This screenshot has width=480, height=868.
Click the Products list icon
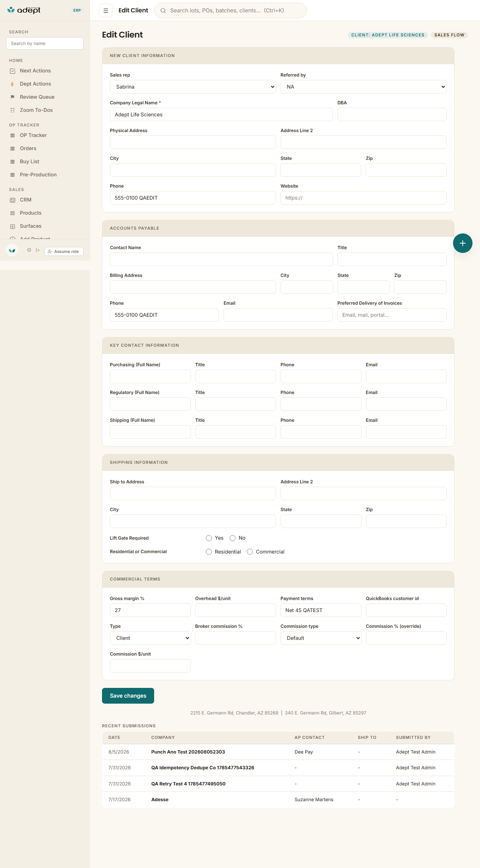click(13, 213)
